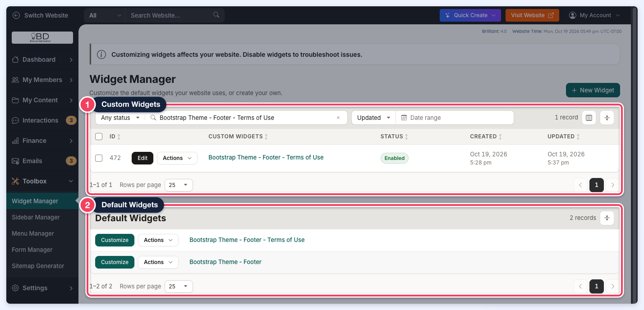The image size is (644, 310).
Task: Check the checkbox for widget row 472
Action: click(99, 158)
